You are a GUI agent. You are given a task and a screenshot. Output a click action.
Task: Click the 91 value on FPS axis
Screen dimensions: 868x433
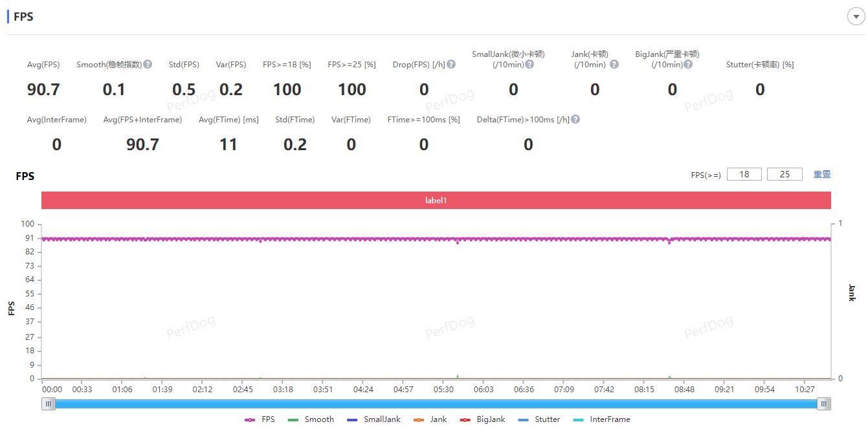point(30,238)
